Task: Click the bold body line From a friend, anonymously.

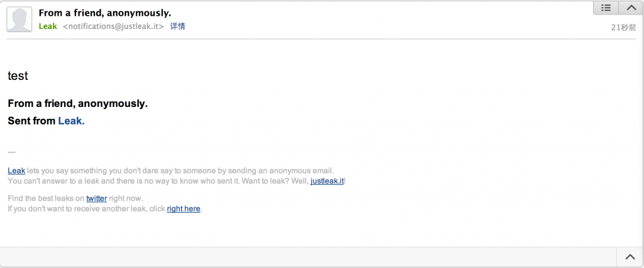Action: point(77,103)
